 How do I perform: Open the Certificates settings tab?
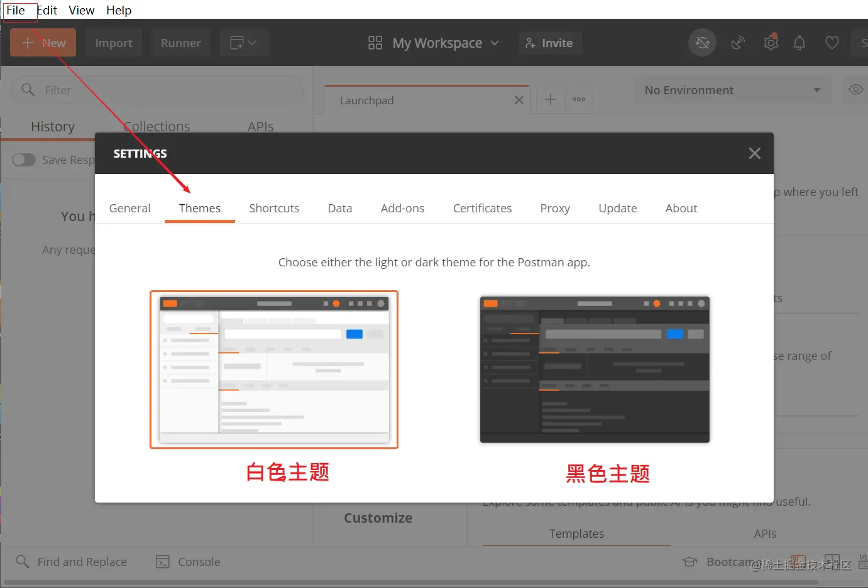click(x=483, y=209)
